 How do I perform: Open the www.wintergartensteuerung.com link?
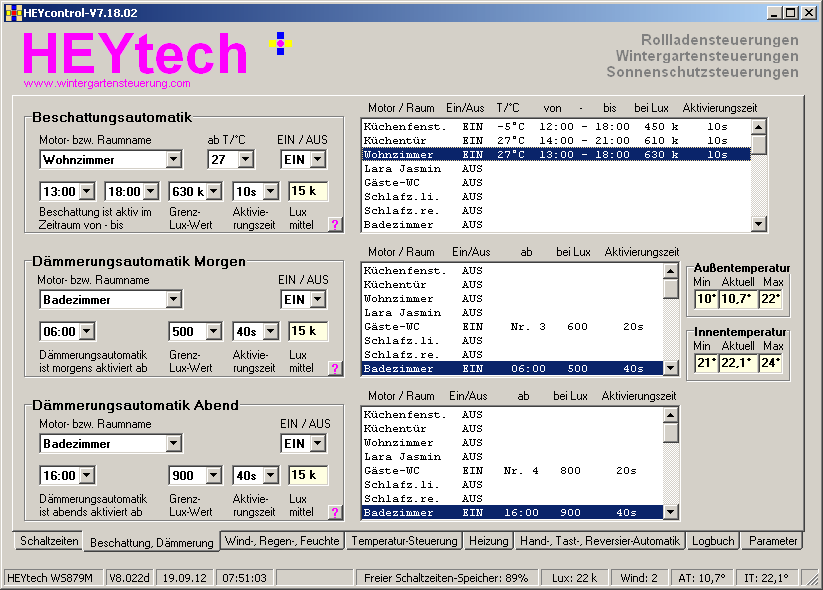click(107, 83)
